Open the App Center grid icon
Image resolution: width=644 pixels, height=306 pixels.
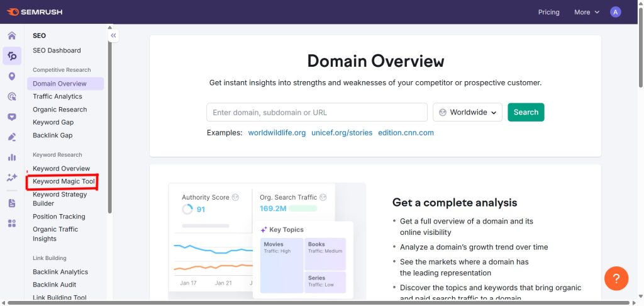(11, 223)
